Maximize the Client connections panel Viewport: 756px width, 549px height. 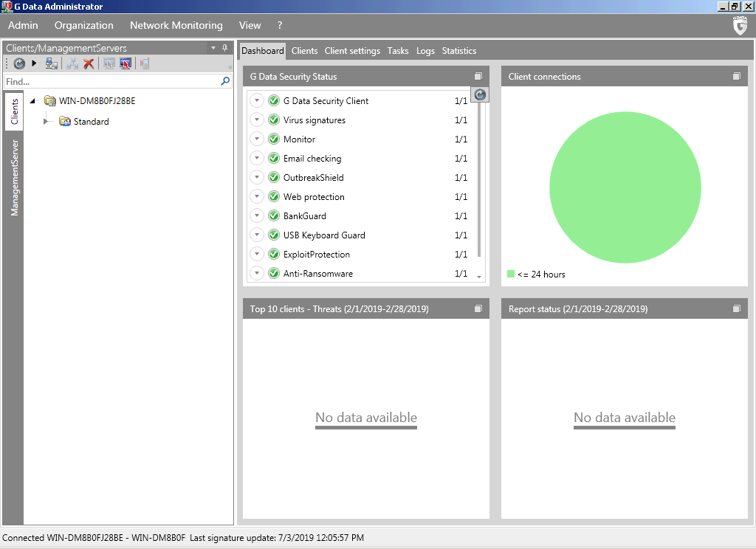[x=736, y=77]
